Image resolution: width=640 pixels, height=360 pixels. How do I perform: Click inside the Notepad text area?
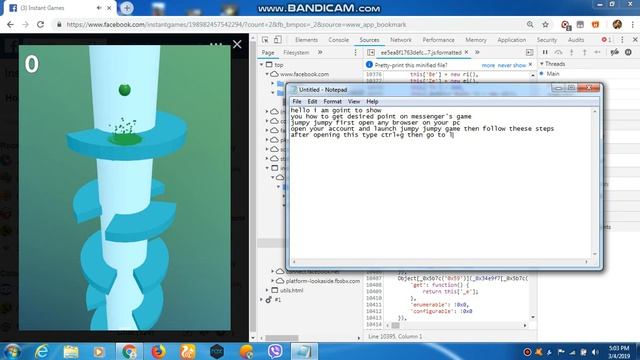[x=440, y=183]
